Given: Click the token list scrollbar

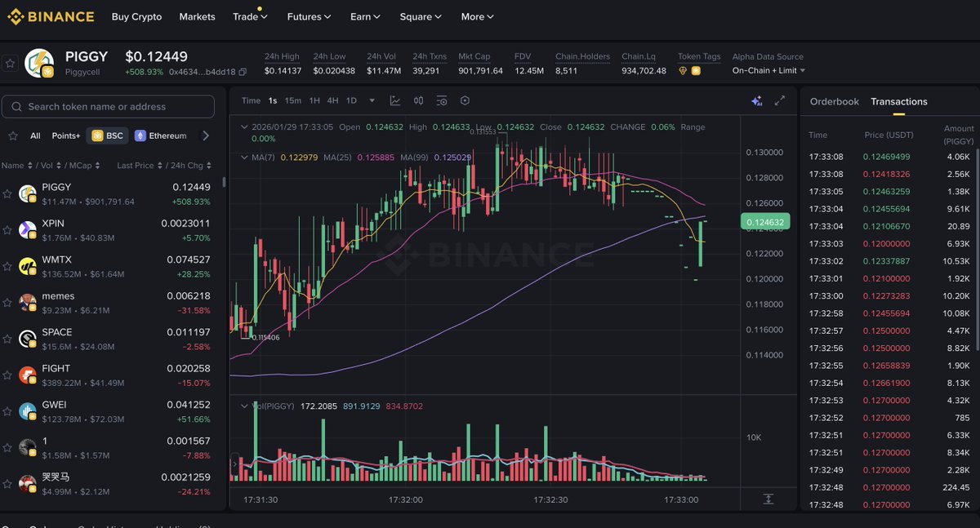Looking at the screenshot, I should [224, 181].
